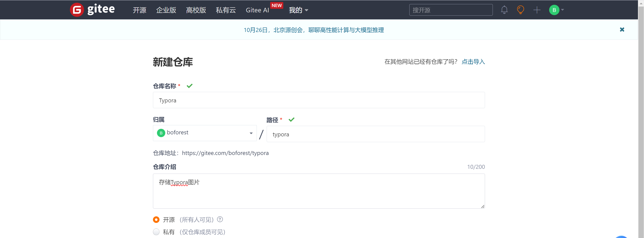This screenshot has height=238, width=644.
Task: Dismiss the announcement banner with the X icon
Action: coord(622,29)
